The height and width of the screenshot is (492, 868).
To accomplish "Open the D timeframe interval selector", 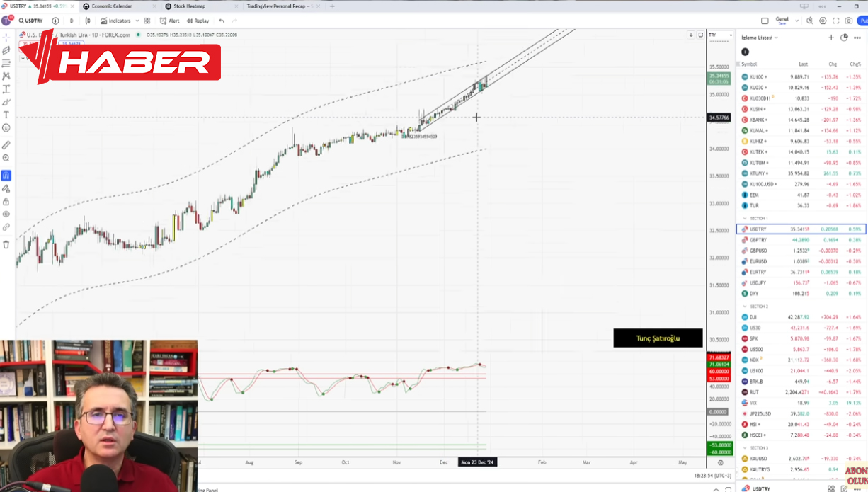I will tap(72, 21).
